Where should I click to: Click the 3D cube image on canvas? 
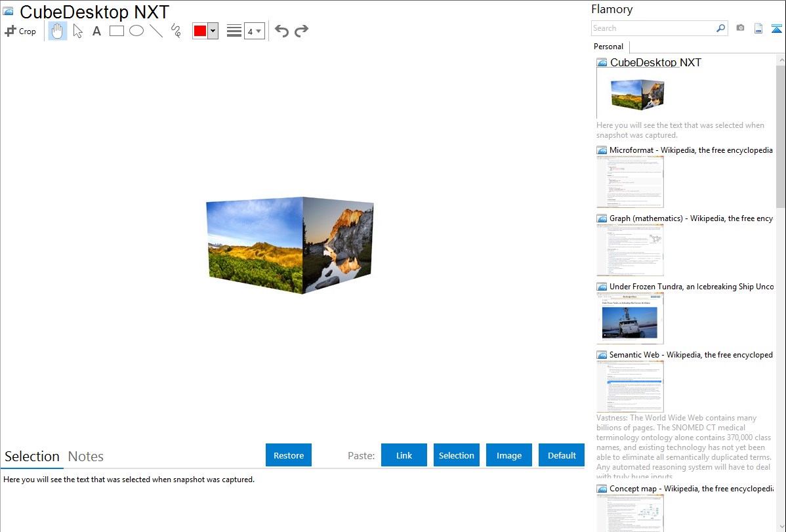(290, 245)
